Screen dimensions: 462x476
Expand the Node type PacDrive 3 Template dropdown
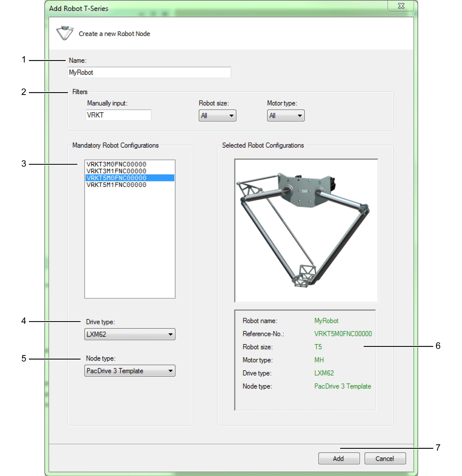click(x=130, y=371)
